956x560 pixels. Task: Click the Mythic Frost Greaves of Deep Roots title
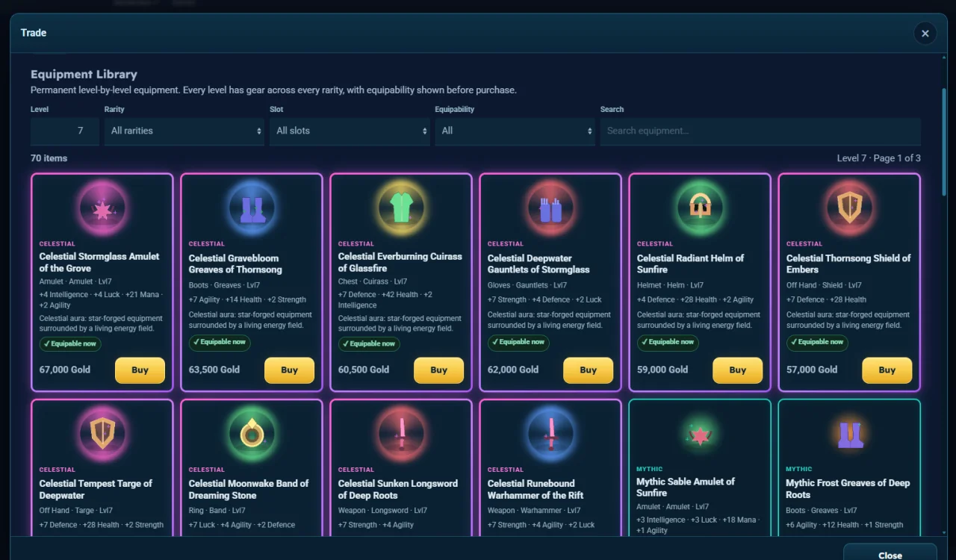tap(848, 488)
